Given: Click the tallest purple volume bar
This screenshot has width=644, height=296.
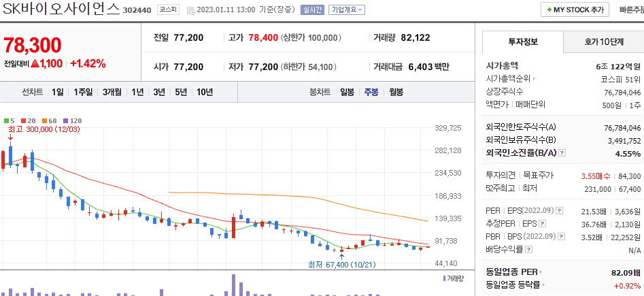Looking at the screenshot, I should [x=233, y=285].
